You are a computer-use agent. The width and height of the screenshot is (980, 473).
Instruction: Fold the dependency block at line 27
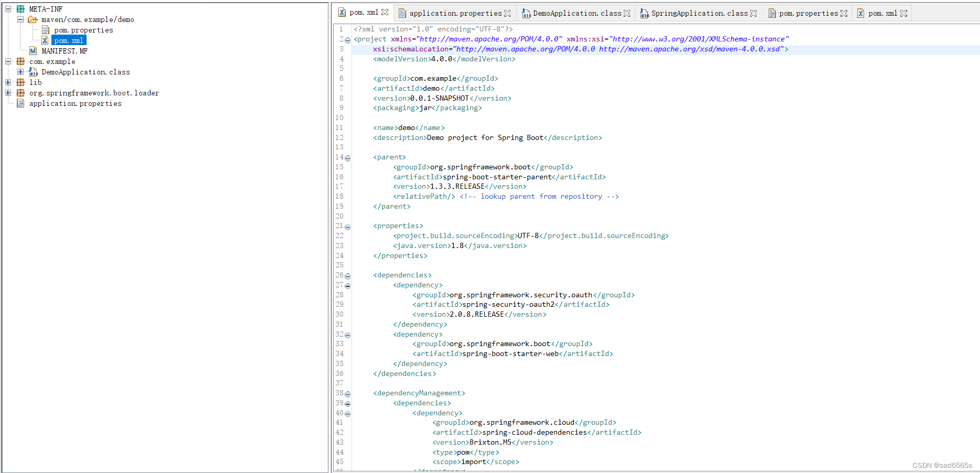coord(348,286)
